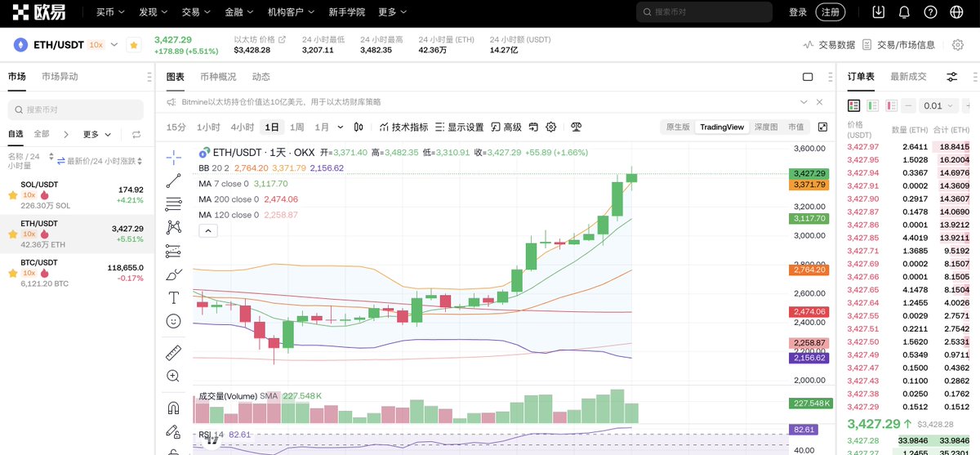Image resolution: width=980 pixels, height=455 pixels.
Task: Click the chart layout rectangle icon
Action: (808, 77)
